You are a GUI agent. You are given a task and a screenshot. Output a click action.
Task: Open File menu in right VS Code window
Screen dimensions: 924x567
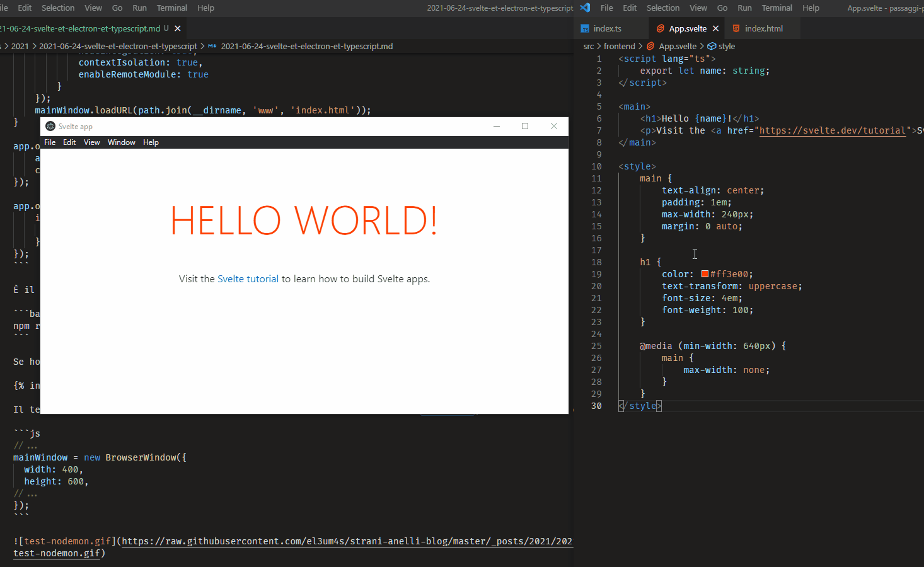point(606,8)
